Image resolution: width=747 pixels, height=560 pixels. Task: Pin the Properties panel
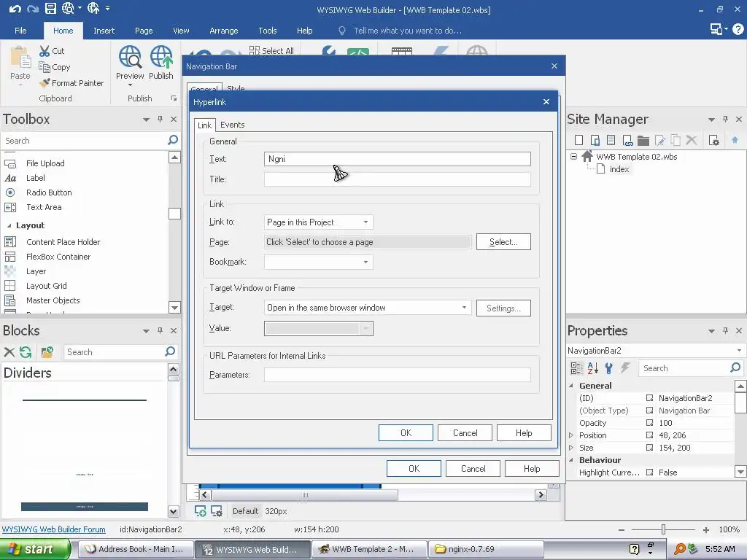click(x=725, y=330)
